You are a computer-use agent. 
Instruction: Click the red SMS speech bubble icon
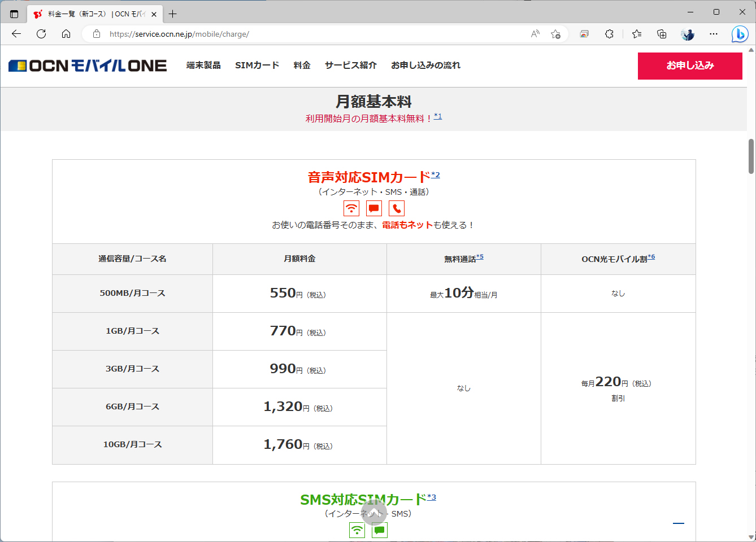(x=374, y=208)
